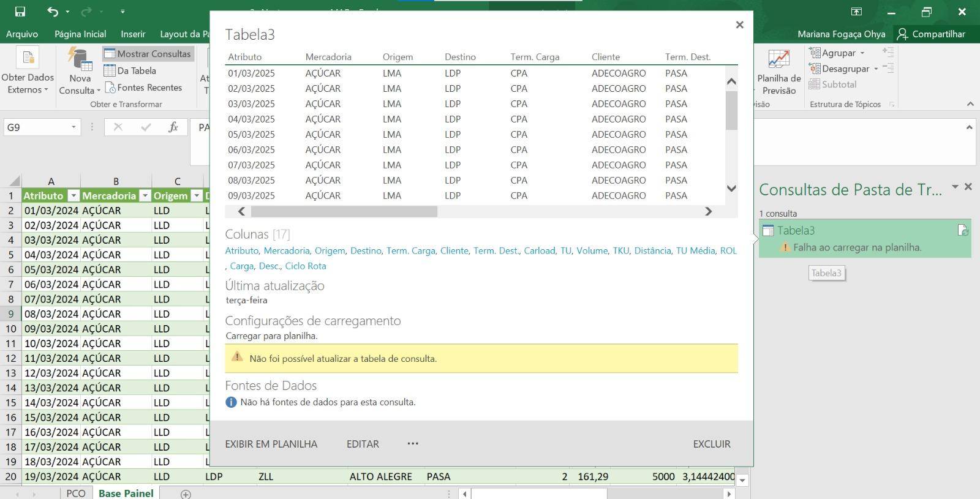Click the Subtotal command
Screen dimensions: 980x499
click(x=832, y=84)
